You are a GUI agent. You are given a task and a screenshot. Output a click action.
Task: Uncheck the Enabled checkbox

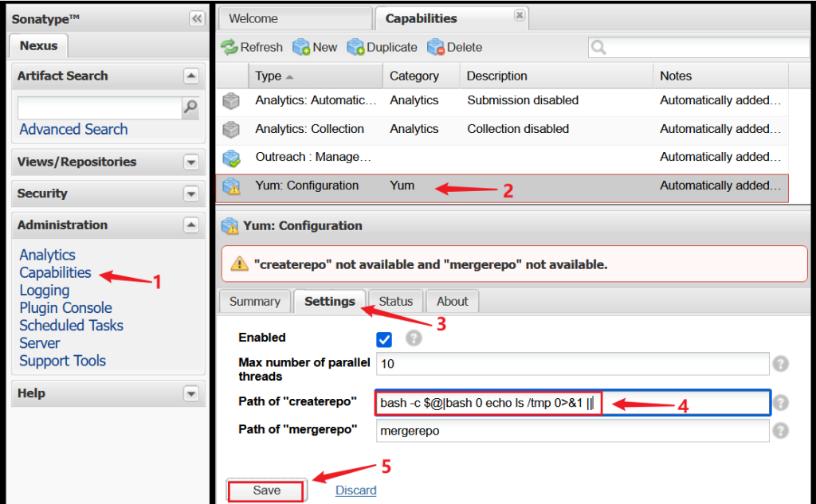point(384,340)
